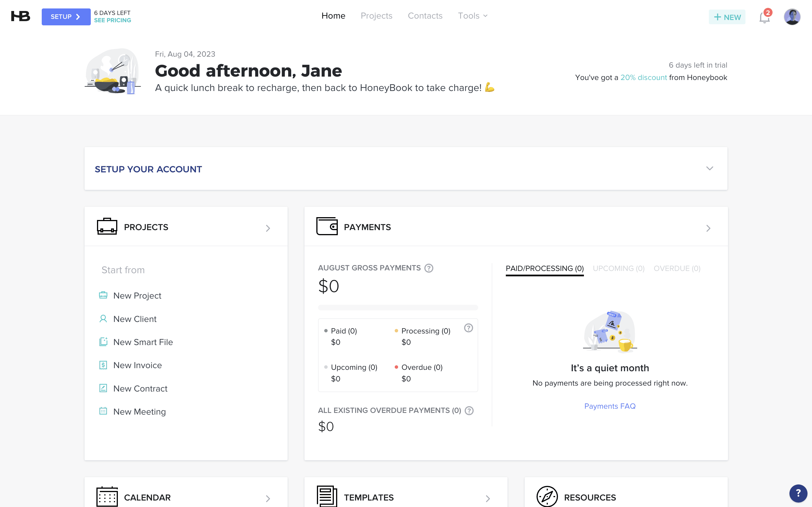Image resolution: width=812 pixels, height=507 pixels.
Task: Click the help question mark bubble
Action: [x=798, y=493]
